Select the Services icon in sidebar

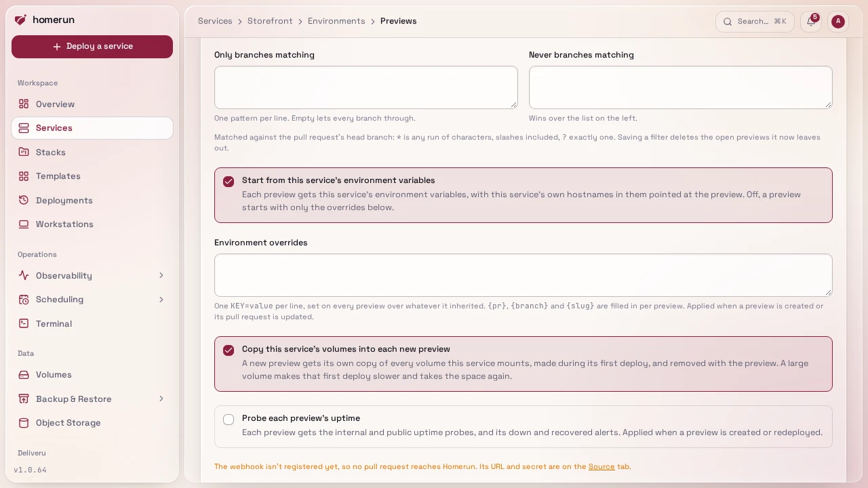pos(24,128)
